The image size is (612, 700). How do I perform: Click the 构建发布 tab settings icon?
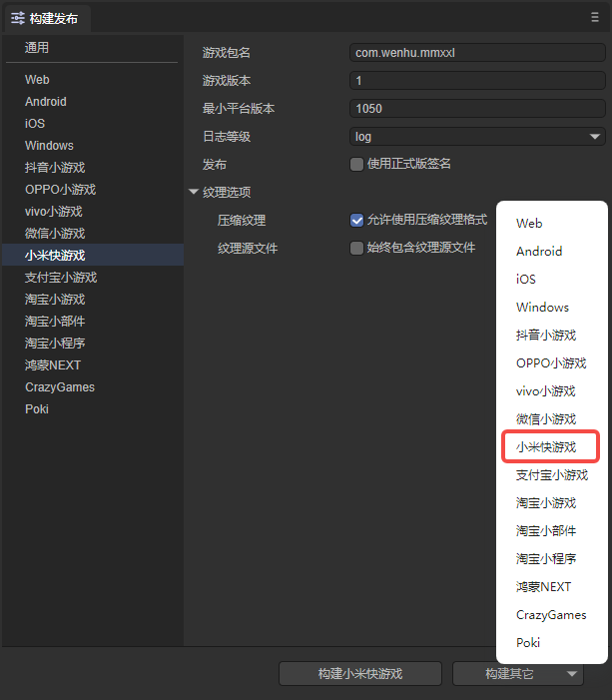pos(17,18)
